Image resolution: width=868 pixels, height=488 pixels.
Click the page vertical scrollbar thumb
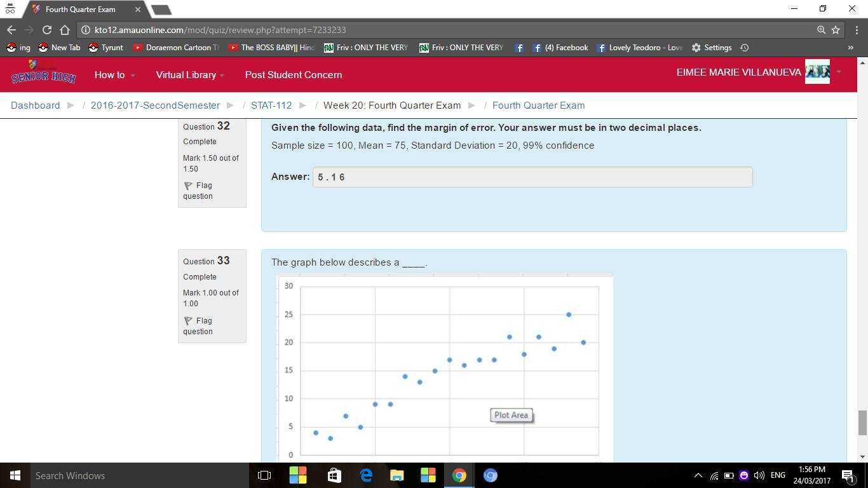[x=862, y=423]
